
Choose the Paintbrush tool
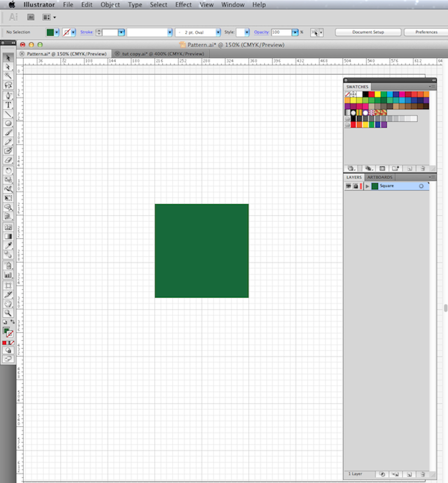click(x=8, y=132)
